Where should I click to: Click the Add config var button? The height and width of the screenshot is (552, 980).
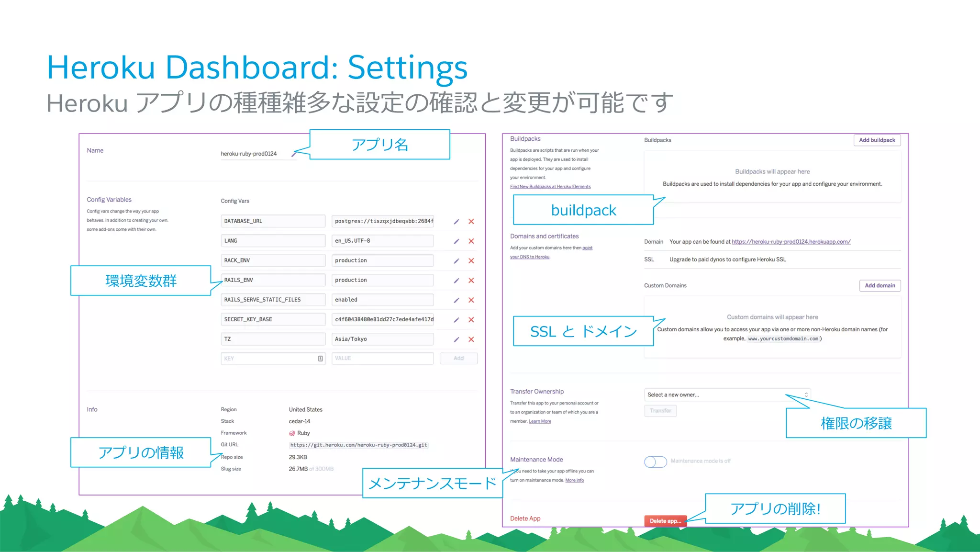click(458, 359)
